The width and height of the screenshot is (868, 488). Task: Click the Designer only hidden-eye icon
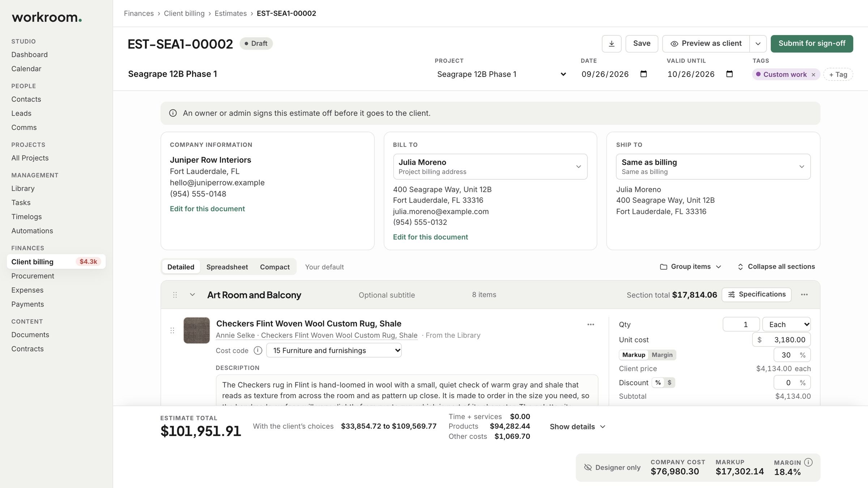click(588, 467)
